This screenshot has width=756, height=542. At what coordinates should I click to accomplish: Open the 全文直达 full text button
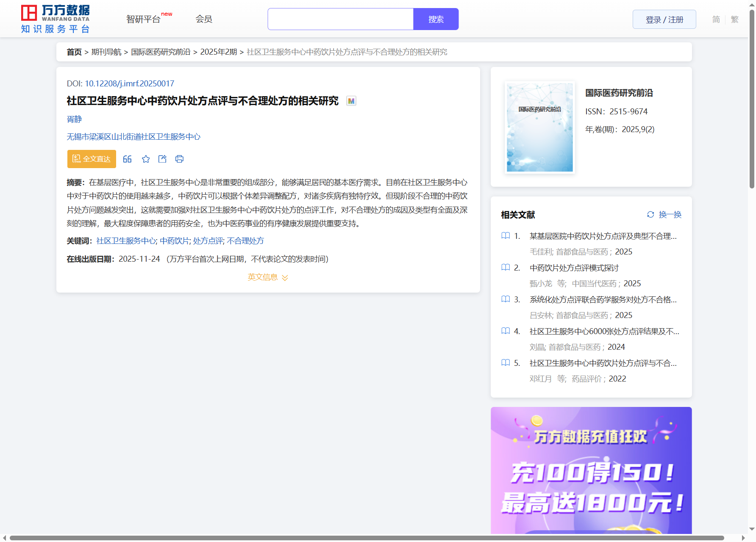92,159
